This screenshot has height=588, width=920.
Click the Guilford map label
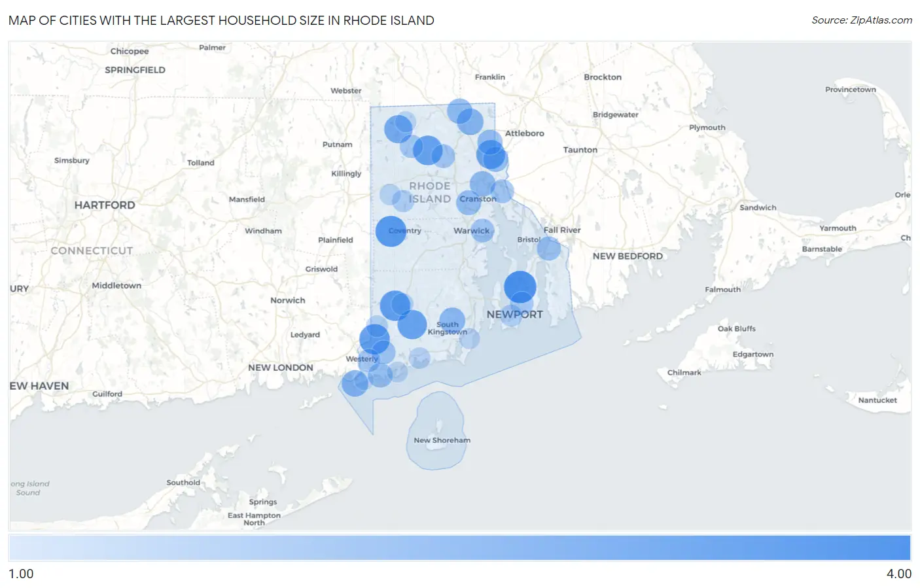107,394
